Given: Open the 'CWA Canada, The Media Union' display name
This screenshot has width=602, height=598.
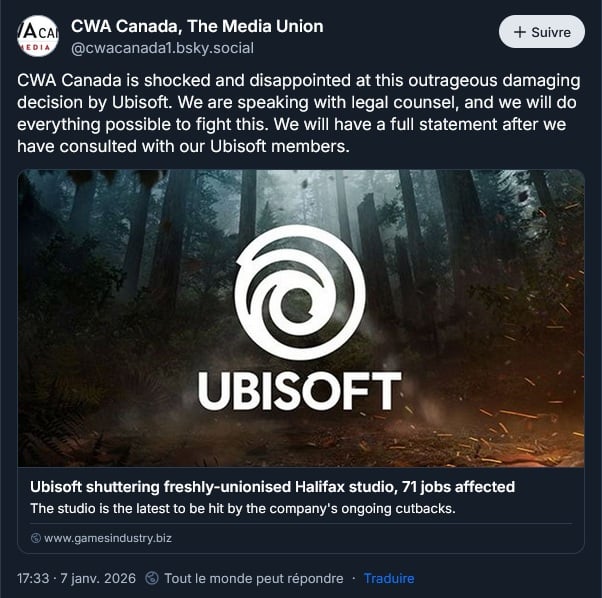Looking at the screenshot, I should [x=197, y=26].
